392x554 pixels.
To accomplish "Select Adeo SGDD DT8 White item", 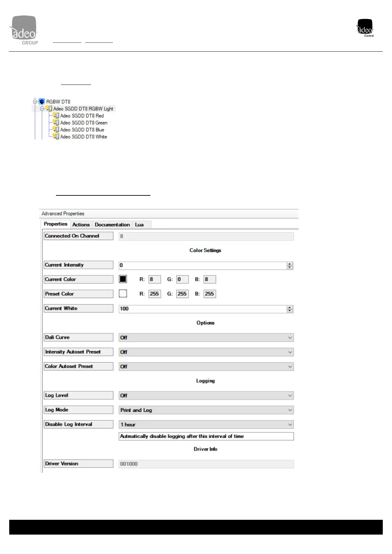I will pos(84,137).
